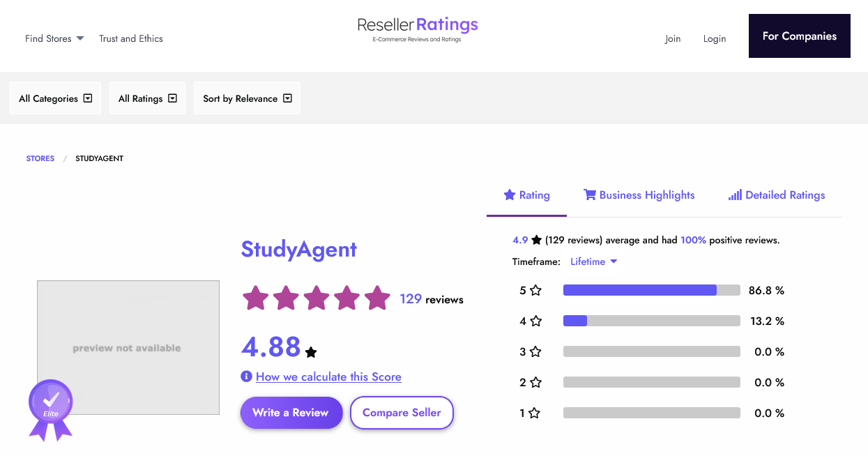Screen dimensions: 868x456
Task: Click the bar chart icon on Detailed Ratings
Action: tap(735, 195)
